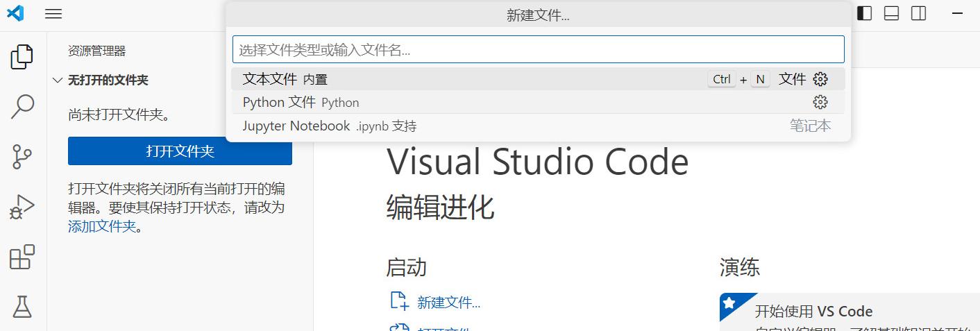
Task: Open the hamburger application menu
Action: click(53, 13)
